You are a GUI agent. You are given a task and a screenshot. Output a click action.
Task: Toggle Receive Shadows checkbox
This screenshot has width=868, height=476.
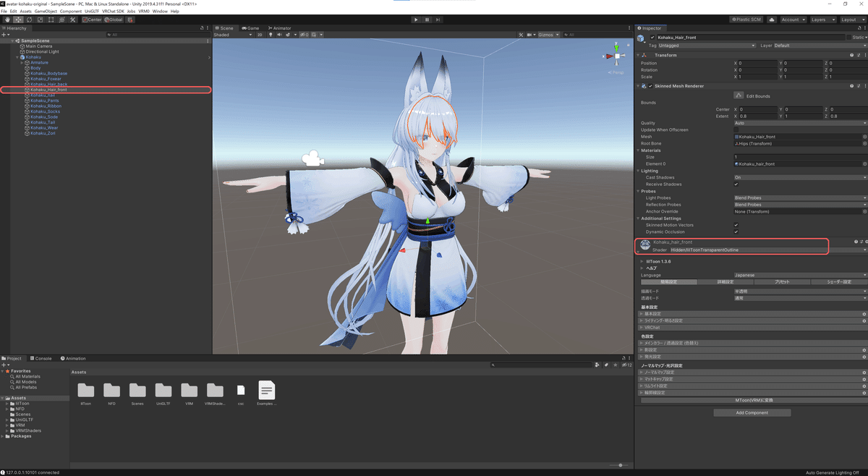coord(736,184)
